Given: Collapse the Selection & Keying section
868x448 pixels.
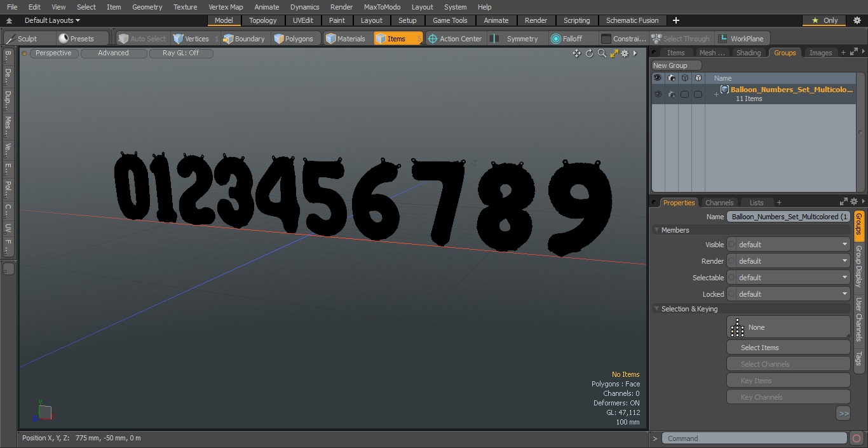Looking at the screenshot, I should 656,309.
